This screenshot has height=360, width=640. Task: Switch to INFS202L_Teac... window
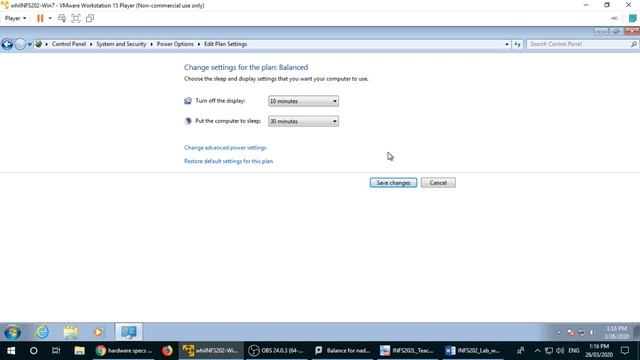coord(407,351)
